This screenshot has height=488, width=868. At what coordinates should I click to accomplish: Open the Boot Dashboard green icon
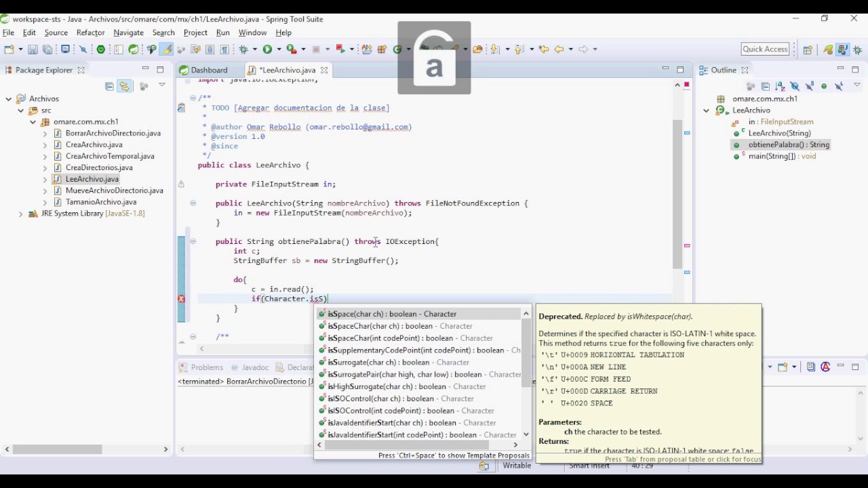pyautogui.click(x=101, y=49)
